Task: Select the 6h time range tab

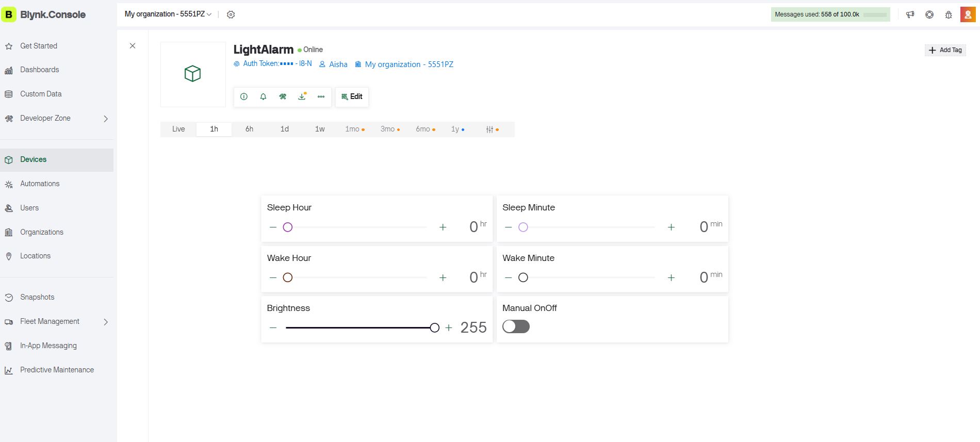Action: (249, 129)
